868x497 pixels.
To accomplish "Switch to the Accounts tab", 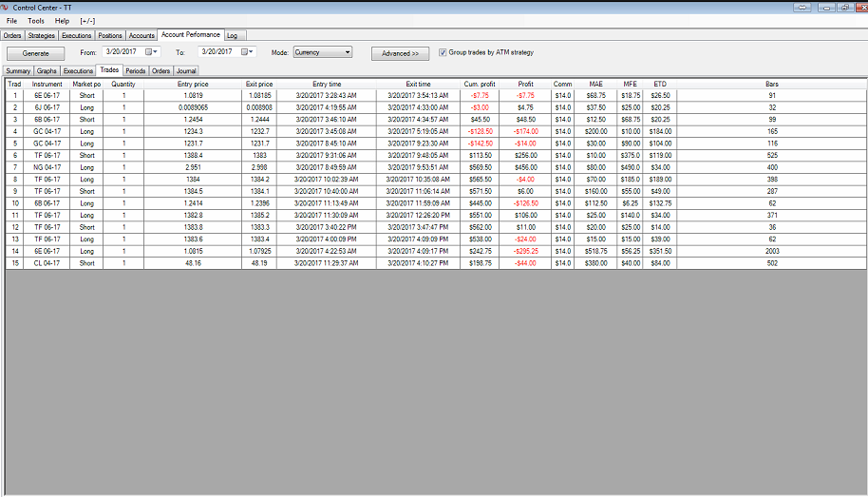I will tap(142, 35).
